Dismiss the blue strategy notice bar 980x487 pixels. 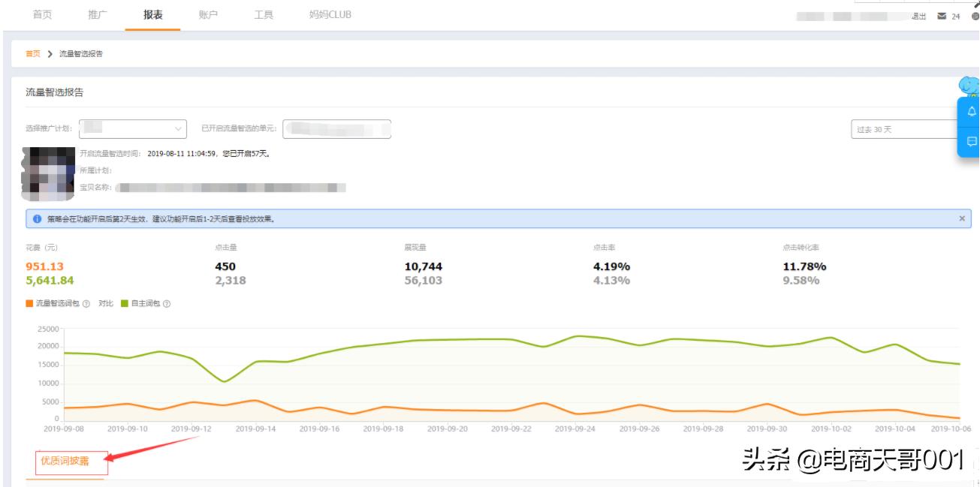(962, 218)
